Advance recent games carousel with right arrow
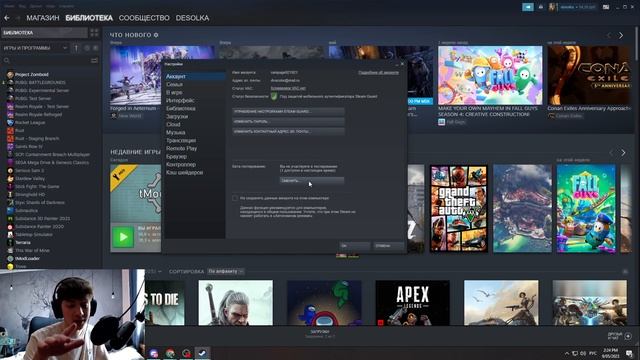 [x=623, y=153]
